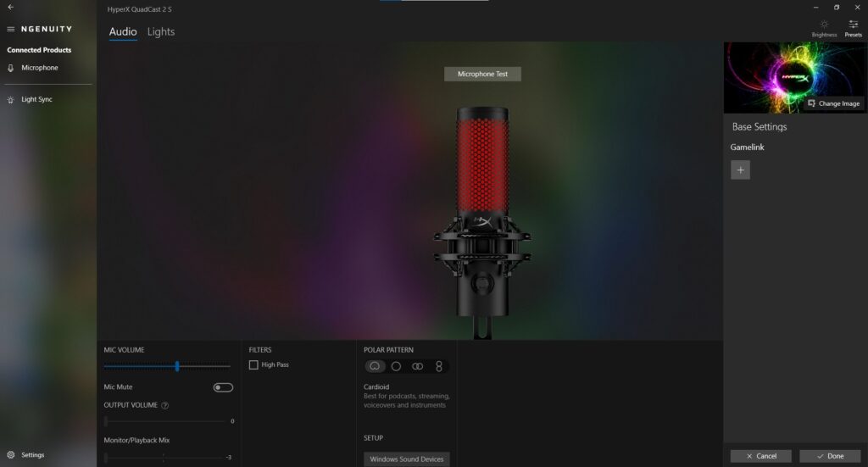This screenshot has width=868, height=467.
Task: Switch to the Audio tab
Action: coord(123,32)
